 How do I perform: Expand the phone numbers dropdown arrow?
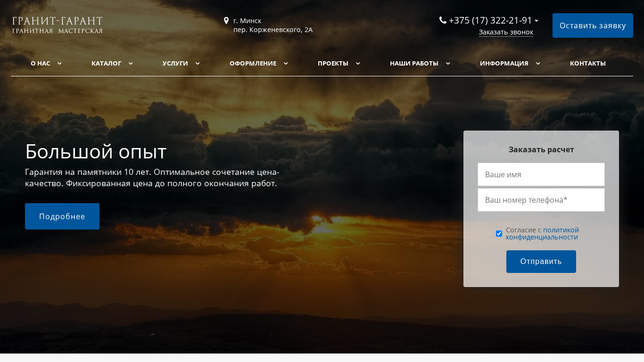[x=537, y=21]
